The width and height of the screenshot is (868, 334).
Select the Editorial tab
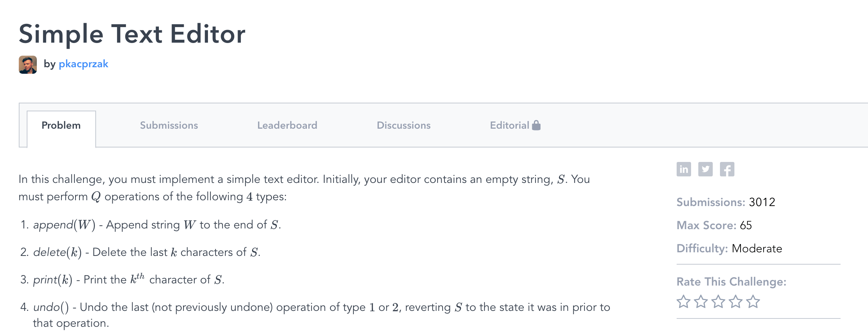[509, 125]
